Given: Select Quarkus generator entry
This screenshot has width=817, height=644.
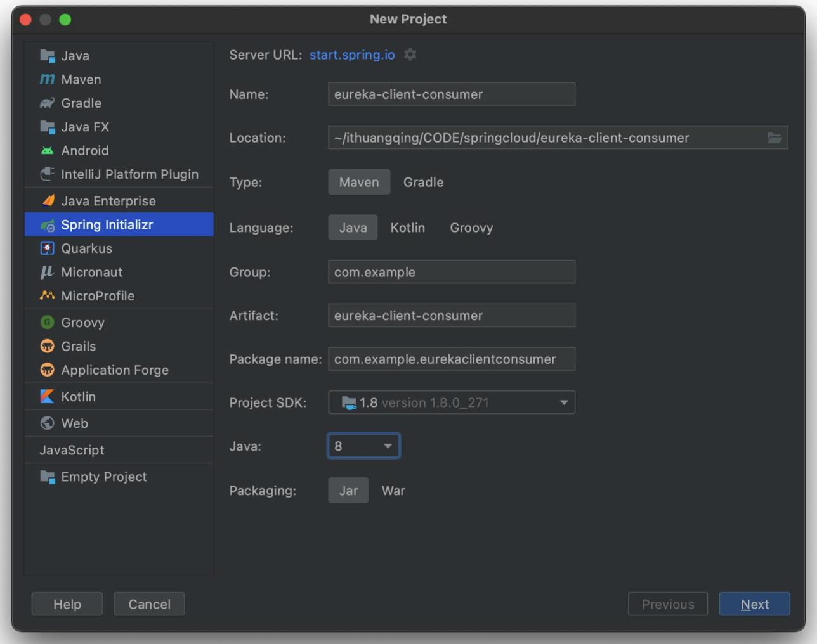Looking at the screenshot, I should pos(119,248).
